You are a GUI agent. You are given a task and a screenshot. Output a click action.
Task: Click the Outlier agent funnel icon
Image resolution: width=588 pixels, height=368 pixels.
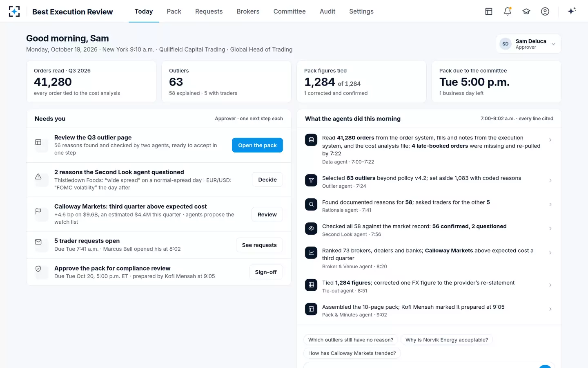pos(311,180)
